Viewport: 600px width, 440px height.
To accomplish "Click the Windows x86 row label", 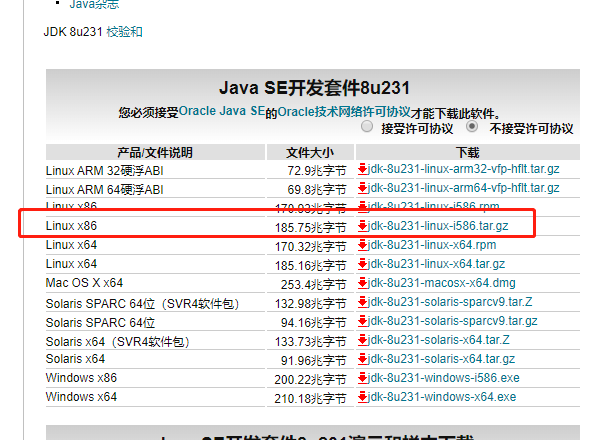I will pyautogui.click(x=81, y=378).
